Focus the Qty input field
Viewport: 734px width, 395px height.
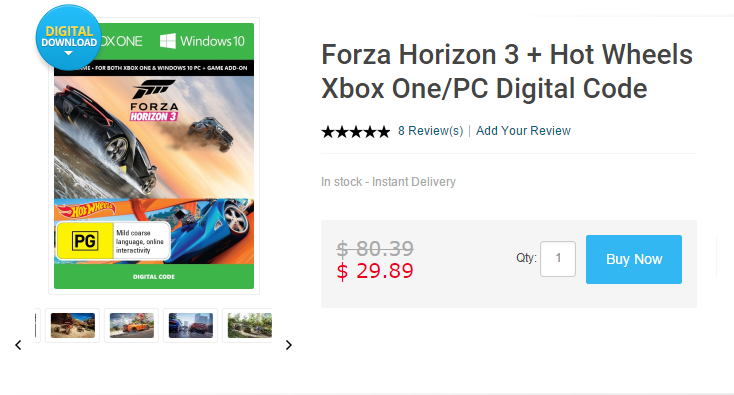click(558, 258)
